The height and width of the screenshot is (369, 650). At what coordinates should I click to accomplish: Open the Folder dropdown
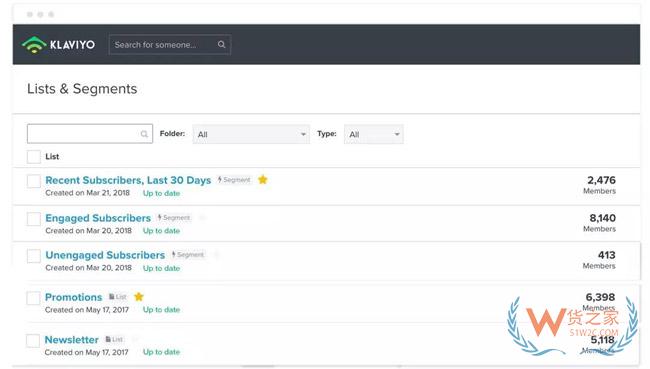(x=251, y=134)
